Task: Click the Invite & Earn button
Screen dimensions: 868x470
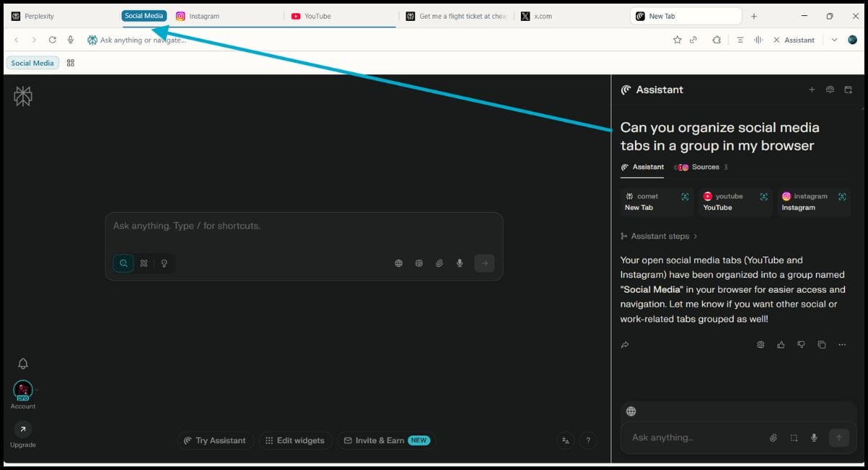Action: point(386,440)
